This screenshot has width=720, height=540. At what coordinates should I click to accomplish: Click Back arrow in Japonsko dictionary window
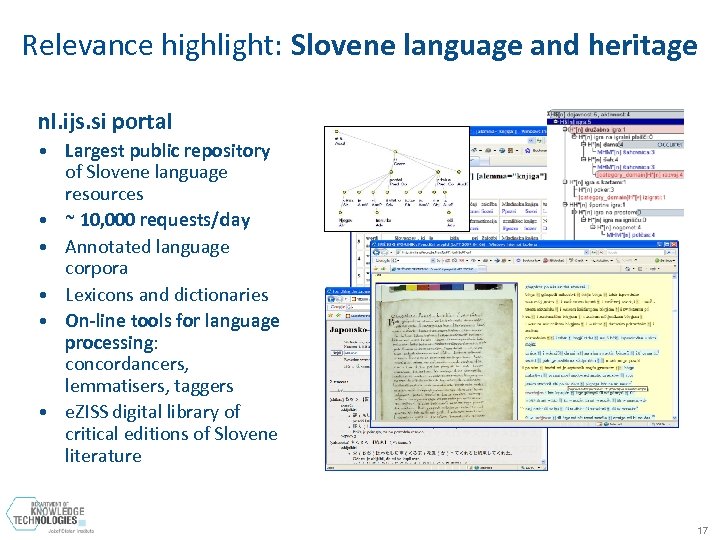click(x=331, y=299)
